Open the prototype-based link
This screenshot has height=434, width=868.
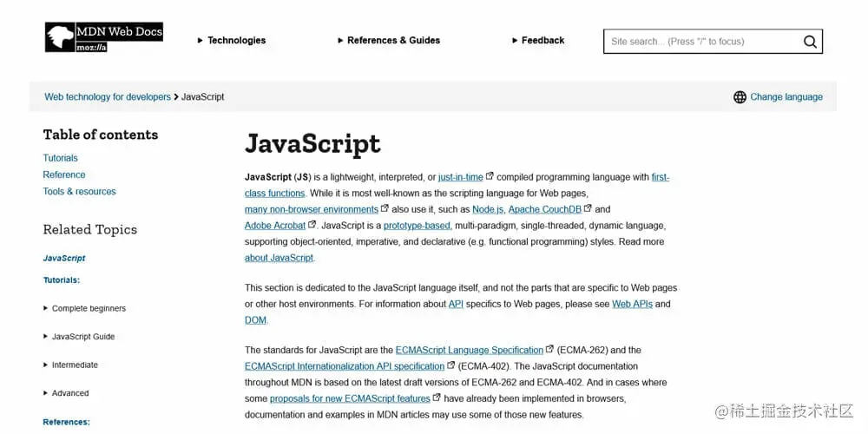tap(418, 226)
